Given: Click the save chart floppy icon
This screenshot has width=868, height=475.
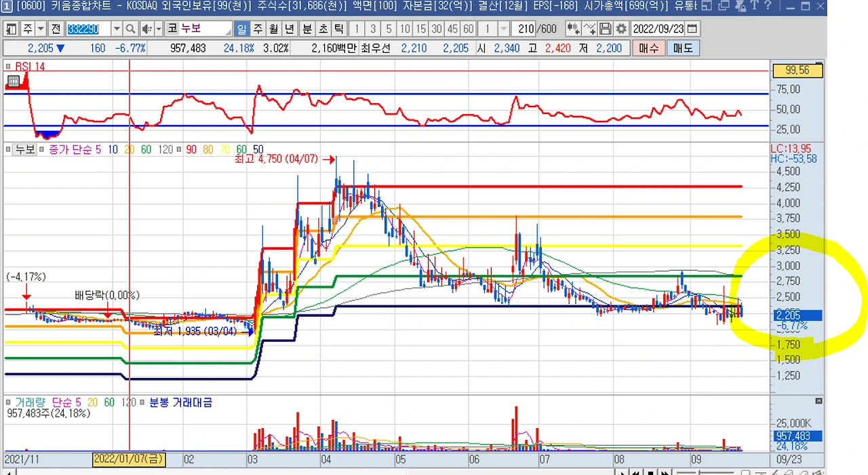Looking at the screenshot, I should (x=605, y=29).
